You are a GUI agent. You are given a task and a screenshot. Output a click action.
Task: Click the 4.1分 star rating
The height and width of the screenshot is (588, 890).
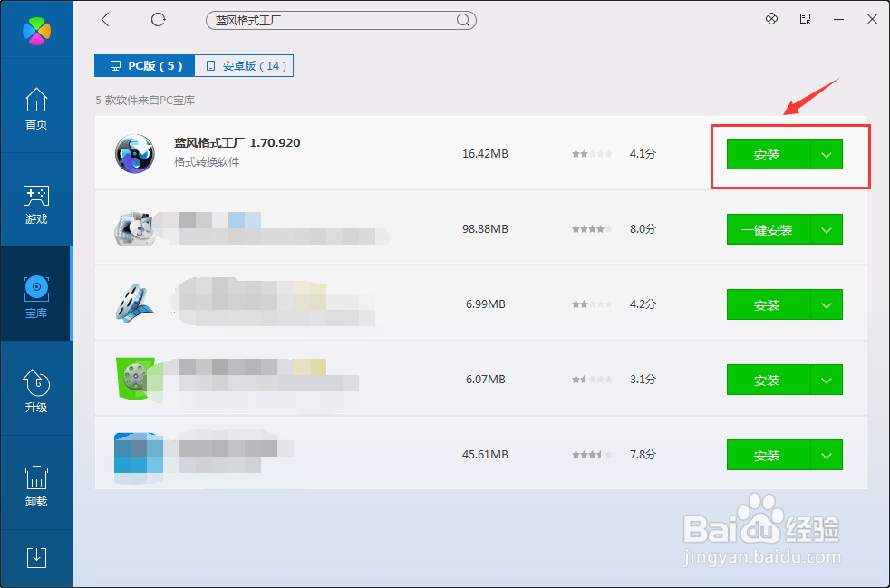[592, 154]
